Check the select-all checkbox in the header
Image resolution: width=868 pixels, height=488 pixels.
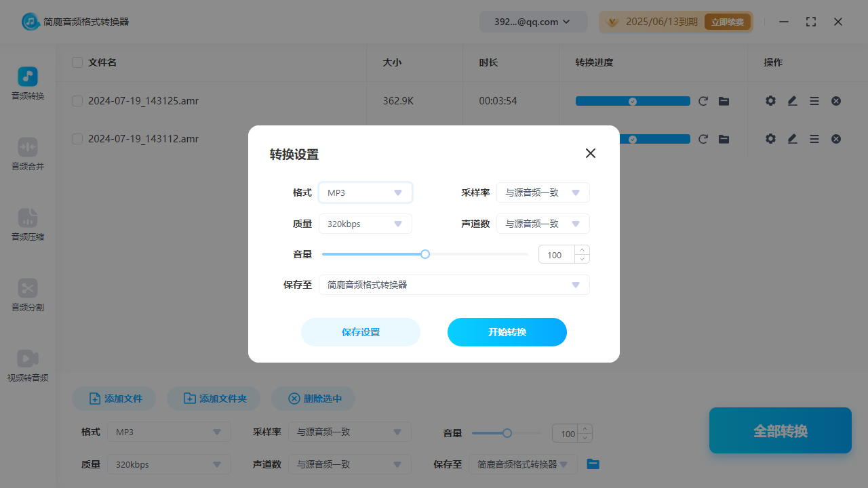click(x=77, y=62)
